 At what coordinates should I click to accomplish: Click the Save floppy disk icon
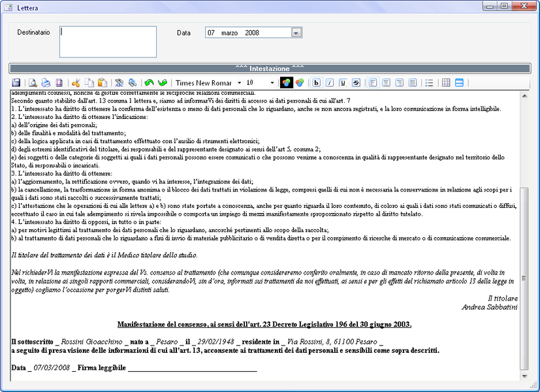point(16,83)
